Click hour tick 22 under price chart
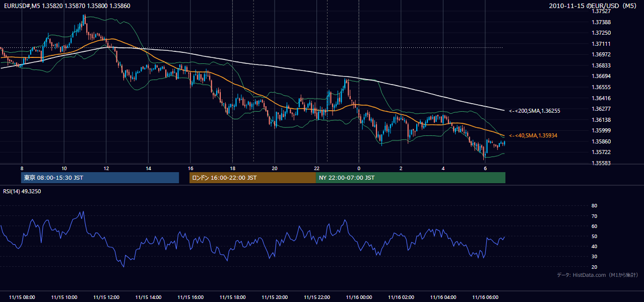 (317, 168)
